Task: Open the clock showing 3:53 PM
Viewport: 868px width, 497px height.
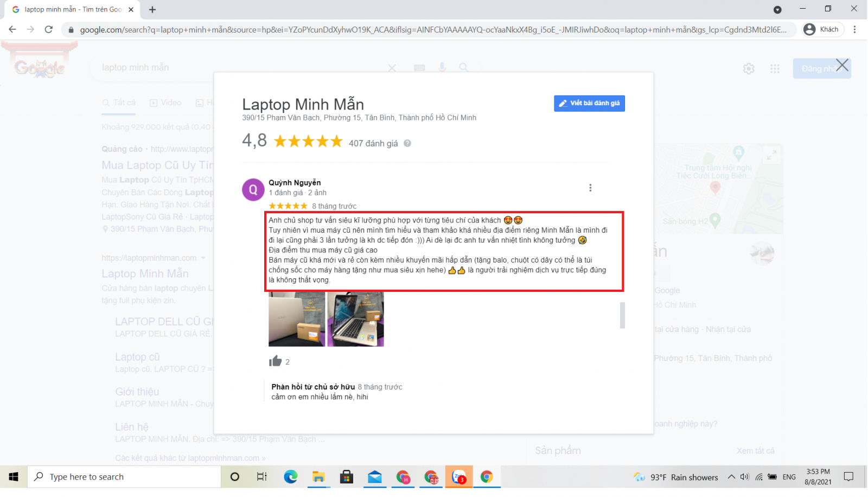Action: pyautogui.click(x=818, y=477)
